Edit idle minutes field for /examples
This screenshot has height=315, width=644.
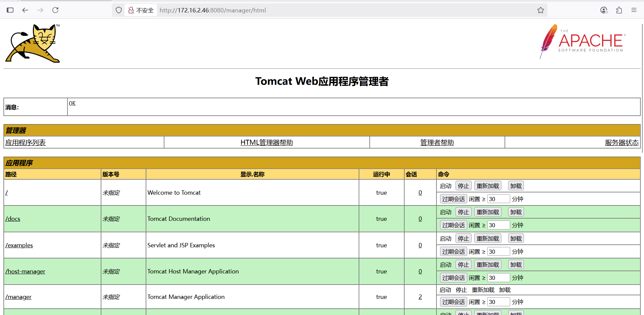pos(498,252)
